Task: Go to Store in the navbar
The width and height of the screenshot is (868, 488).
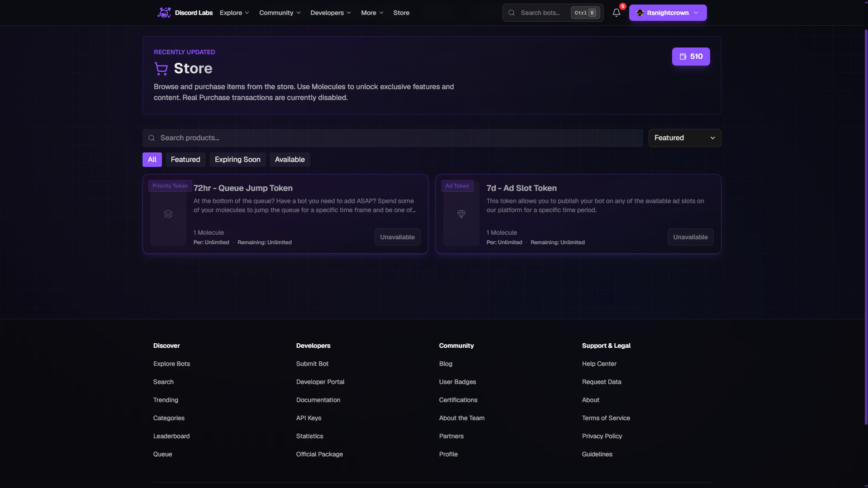Action: (401, 13)
